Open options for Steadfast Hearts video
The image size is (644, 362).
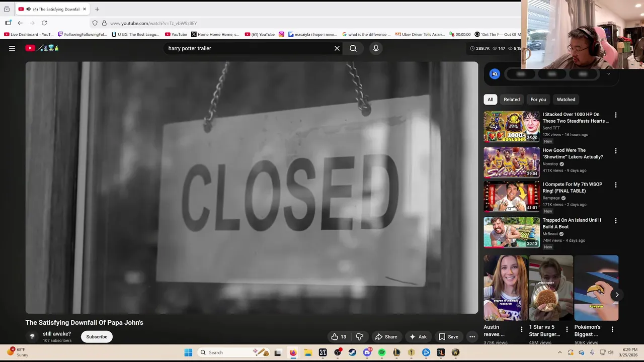pyautogui.click(x=615, y=115)
